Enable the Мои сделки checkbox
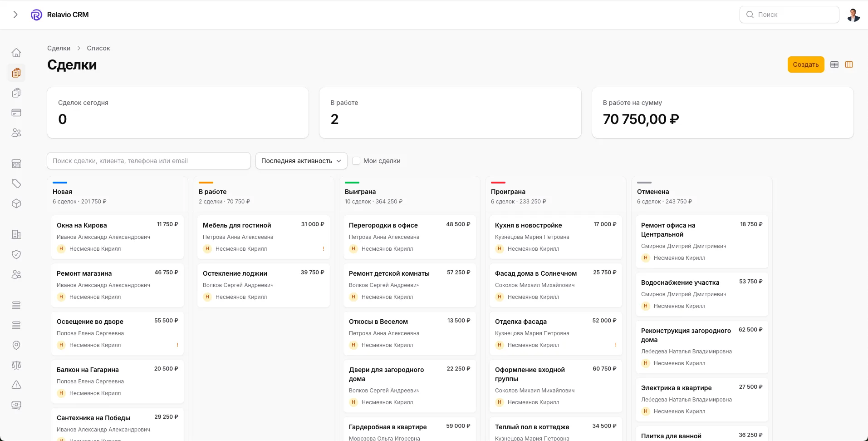This screenshot has width=868, height=441. point(356,161)
